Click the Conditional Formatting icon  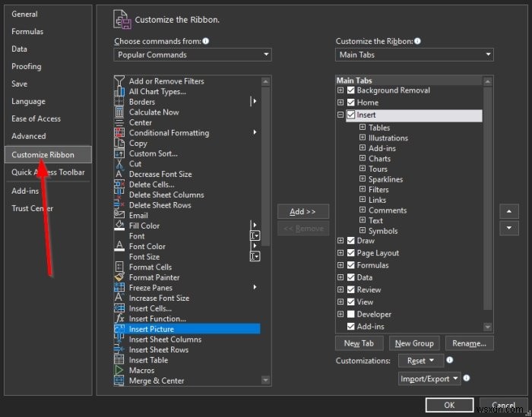click(119, 133)
